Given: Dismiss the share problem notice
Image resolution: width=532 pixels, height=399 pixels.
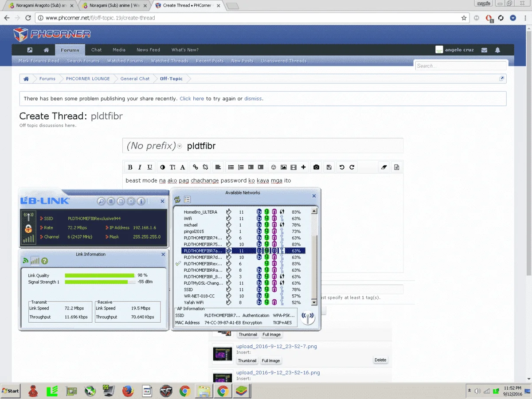Looking at the screenshot, I should tap(253, 98).
